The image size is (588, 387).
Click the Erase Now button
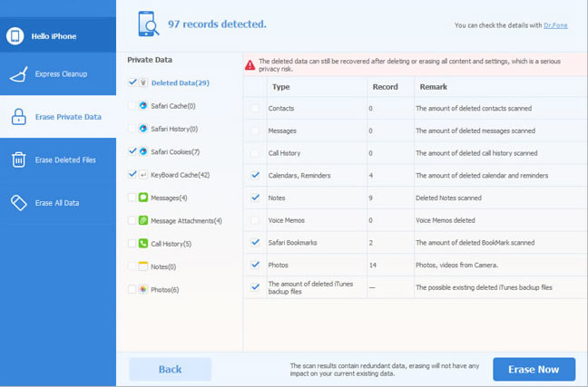(534, 370)
